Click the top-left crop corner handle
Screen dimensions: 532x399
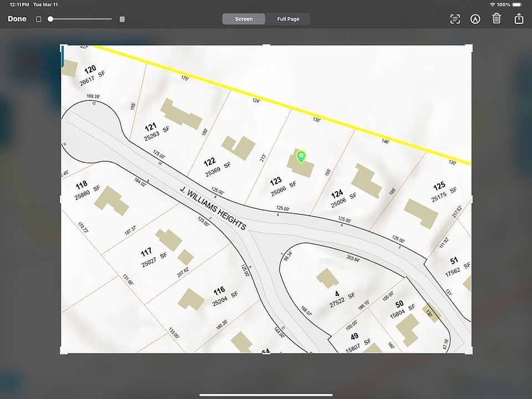(x=61, y=46)
